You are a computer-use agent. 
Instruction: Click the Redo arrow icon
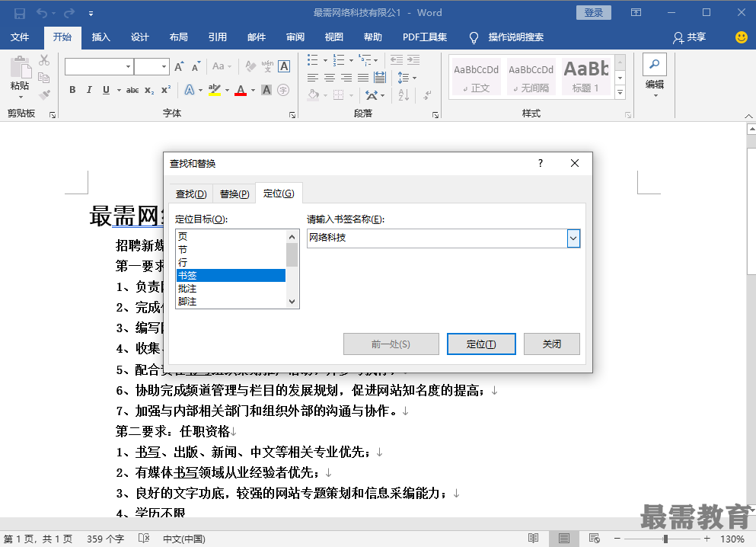point(69,13)
